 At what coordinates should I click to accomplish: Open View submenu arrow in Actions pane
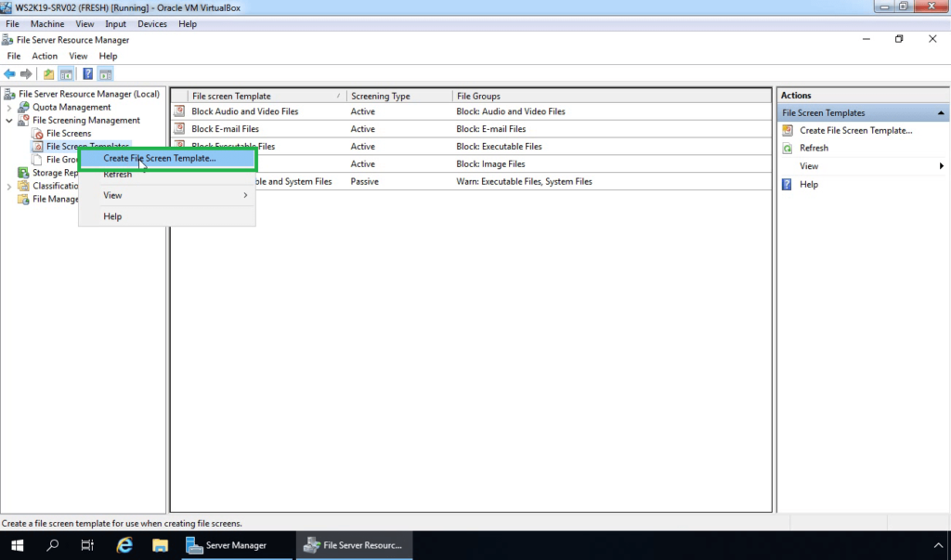(942, 166)
